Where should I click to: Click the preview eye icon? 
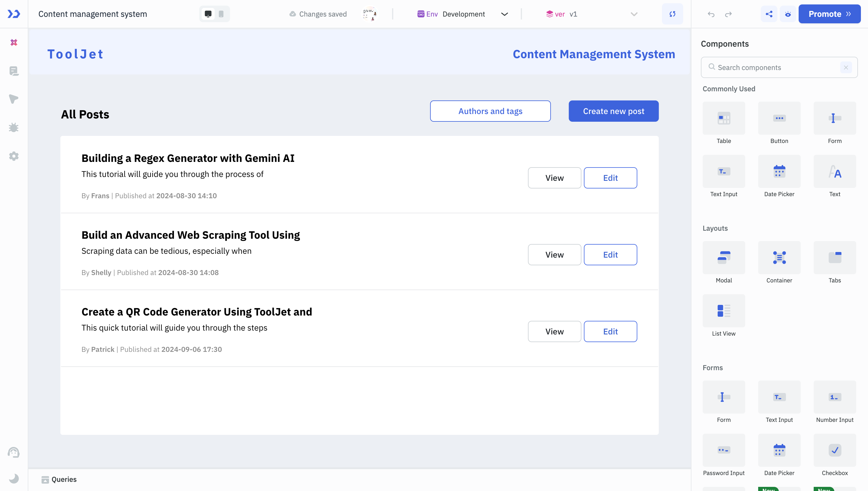point(788,14)
